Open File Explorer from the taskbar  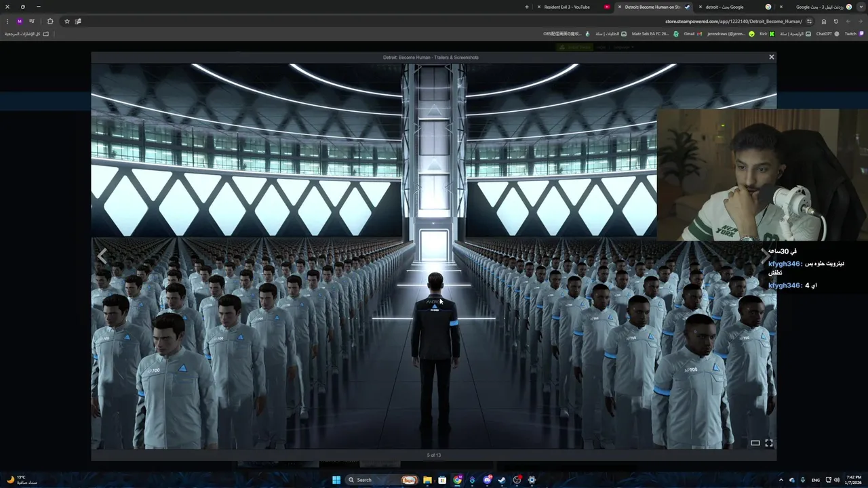point(427,480)
